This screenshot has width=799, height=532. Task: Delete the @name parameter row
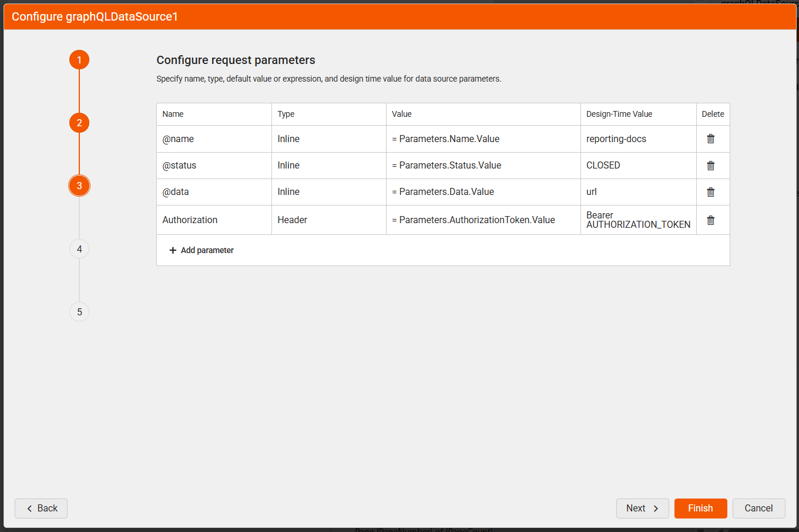(x=710, y=139)
